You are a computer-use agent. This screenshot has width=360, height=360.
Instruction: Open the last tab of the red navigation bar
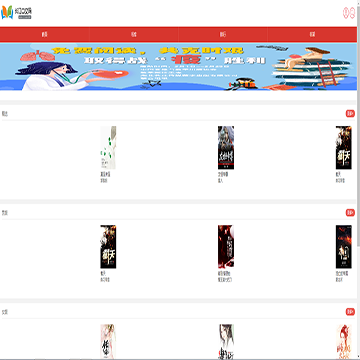(x=312, y=34)
